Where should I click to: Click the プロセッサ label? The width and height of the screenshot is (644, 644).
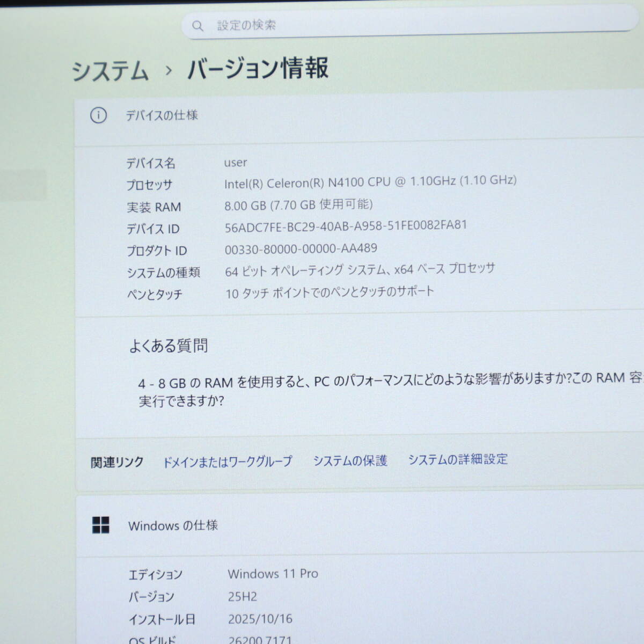149,185
